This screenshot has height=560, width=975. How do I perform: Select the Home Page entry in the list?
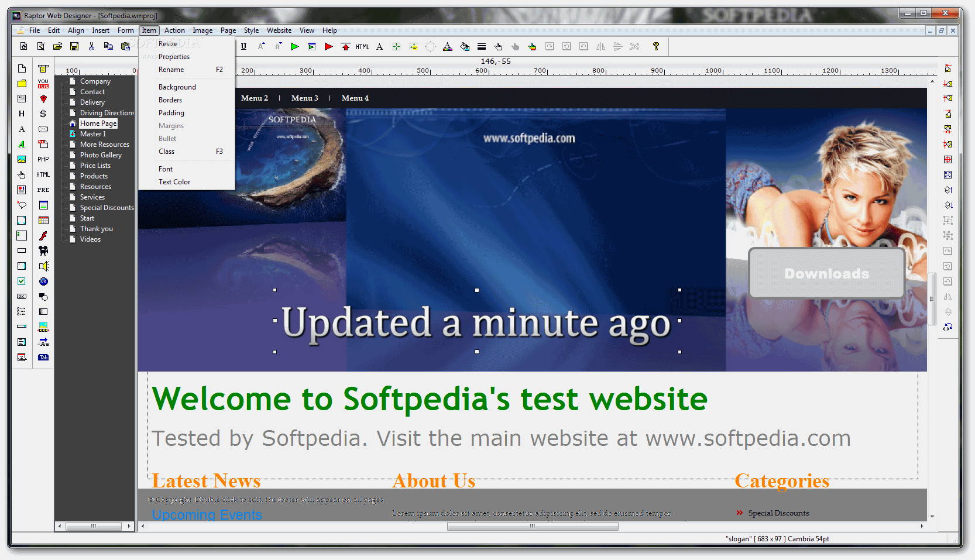98,123
